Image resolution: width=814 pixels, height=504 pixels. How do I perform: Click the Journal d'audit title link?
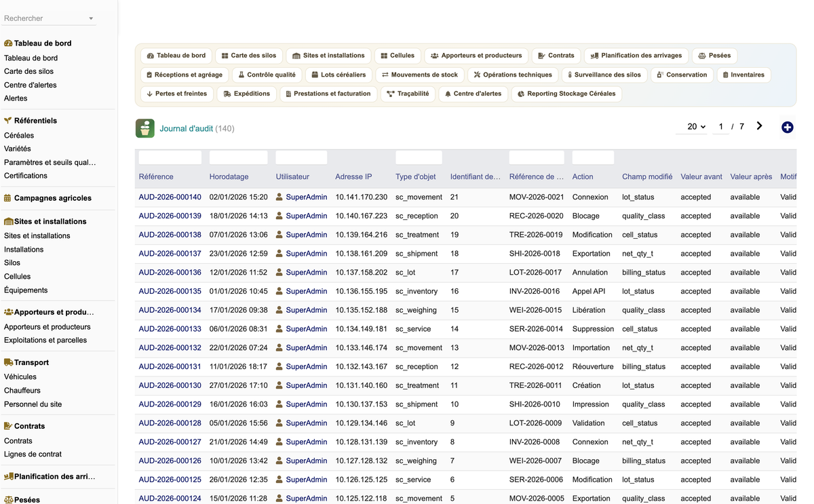point(187,128)
